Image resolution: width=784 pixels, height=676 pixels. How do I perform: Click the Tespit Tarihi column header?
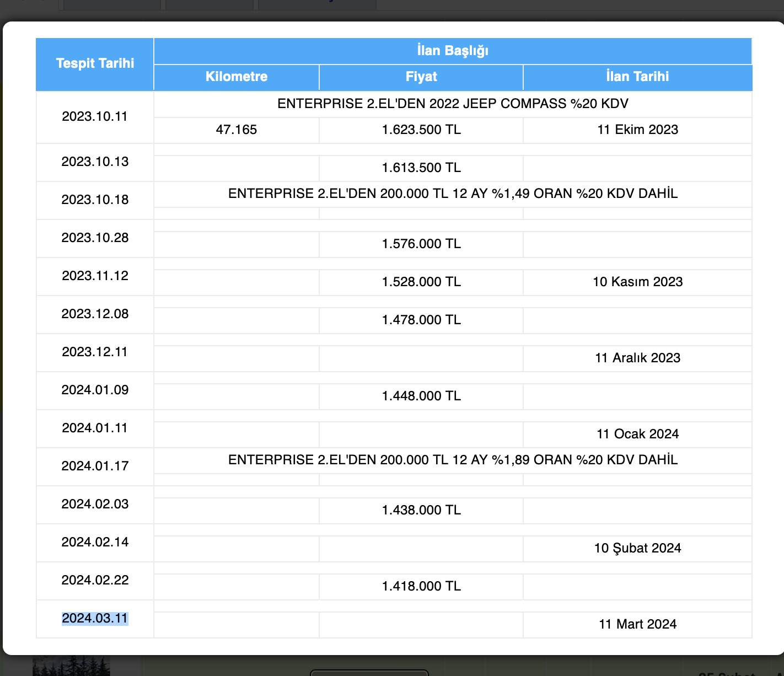point(95,63)
